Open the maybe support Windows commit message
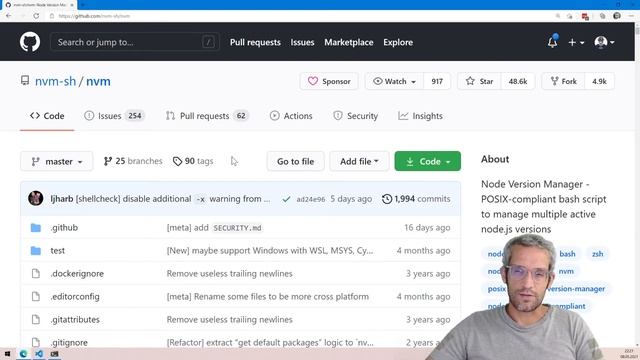This screenshot has height=360, width=640. (270, 251)
